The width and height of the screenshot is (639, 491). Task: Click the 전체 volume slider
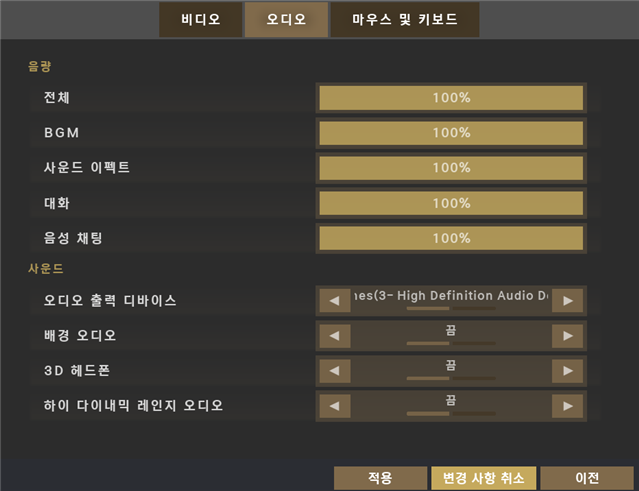[x=451, y=98]
